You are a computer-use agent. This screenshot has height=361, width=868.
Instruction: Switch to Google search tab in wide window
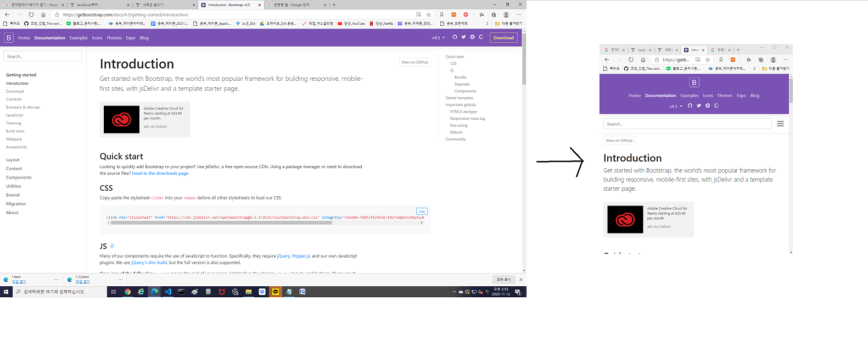point(296,4)
